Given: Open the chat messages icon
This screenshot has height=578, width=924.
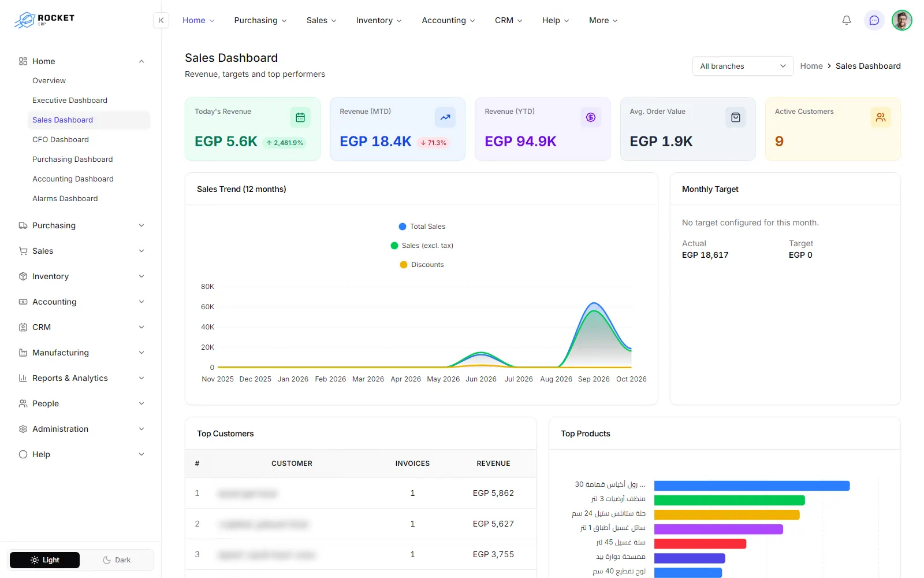Looking at the screenshot, I should tap(874, 20).
